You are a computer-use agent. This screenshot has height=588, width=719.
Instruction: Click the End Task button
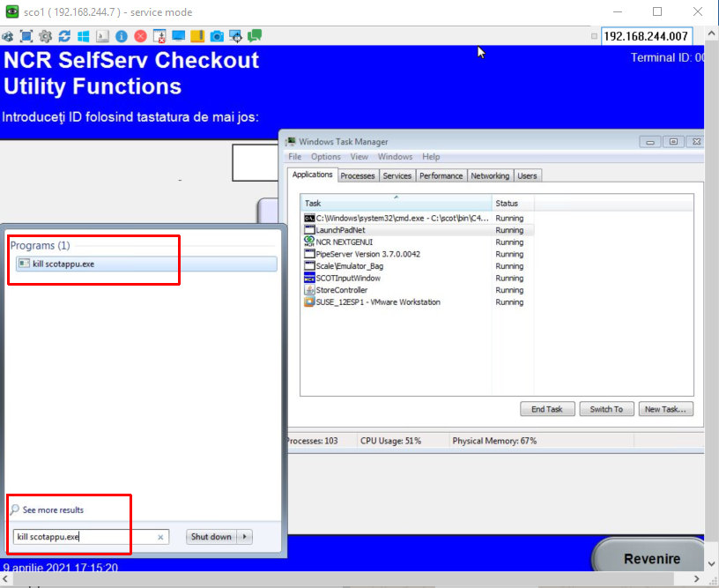coord(547,409)
